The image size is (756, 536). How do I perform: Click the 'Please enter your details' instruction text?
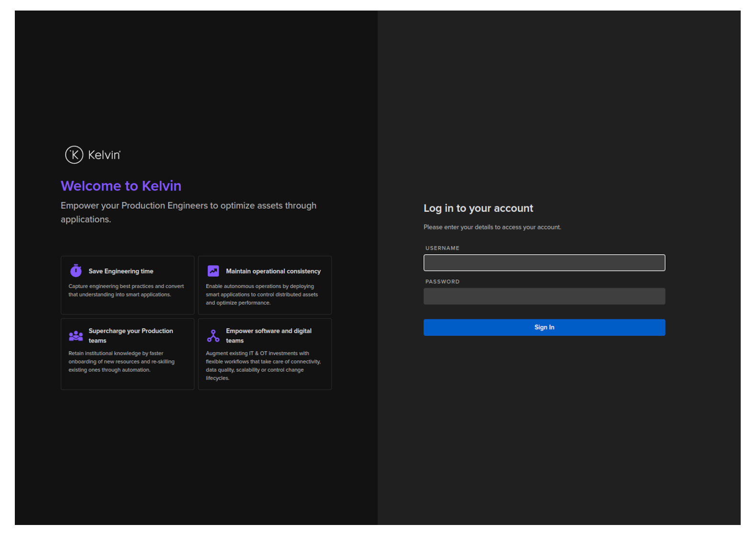pyautogui.click(x=492, y=227)
